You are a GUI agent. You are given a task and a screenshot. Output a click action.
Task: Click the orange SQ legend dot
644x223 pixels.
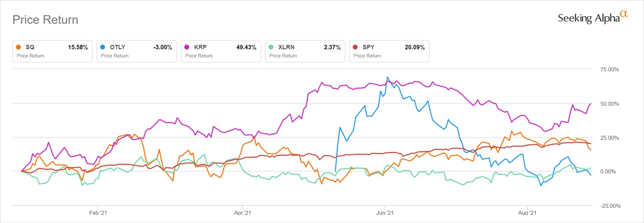(19, 47)
